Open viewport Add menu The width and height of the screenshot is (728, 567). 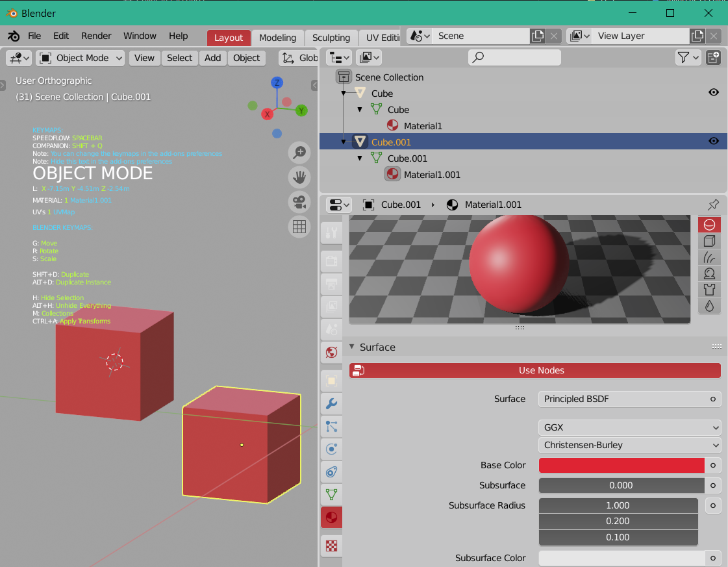pos(212,58)
